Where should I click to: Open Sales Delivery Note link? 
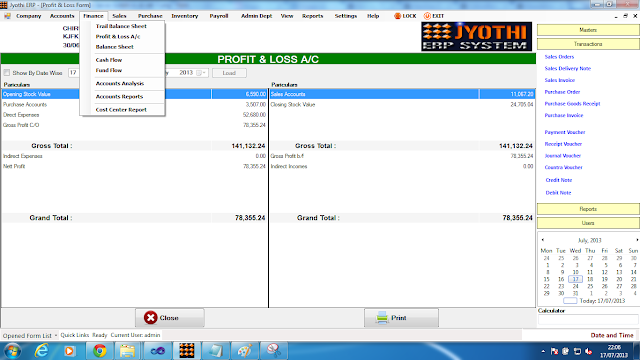tap(568, 69)
